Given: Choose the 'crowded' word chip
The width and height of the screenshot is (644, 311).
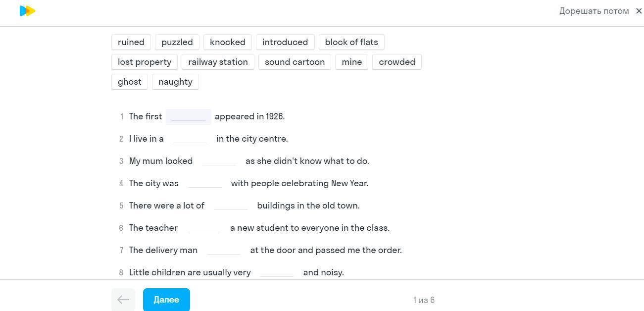Looking at the screenshot, I should [397, 62].
